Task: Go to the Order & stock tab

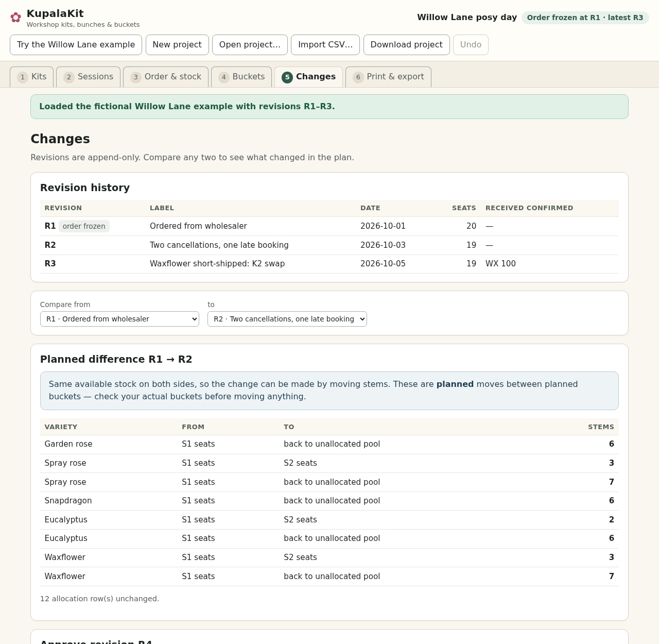Action: tap(166, 77)
